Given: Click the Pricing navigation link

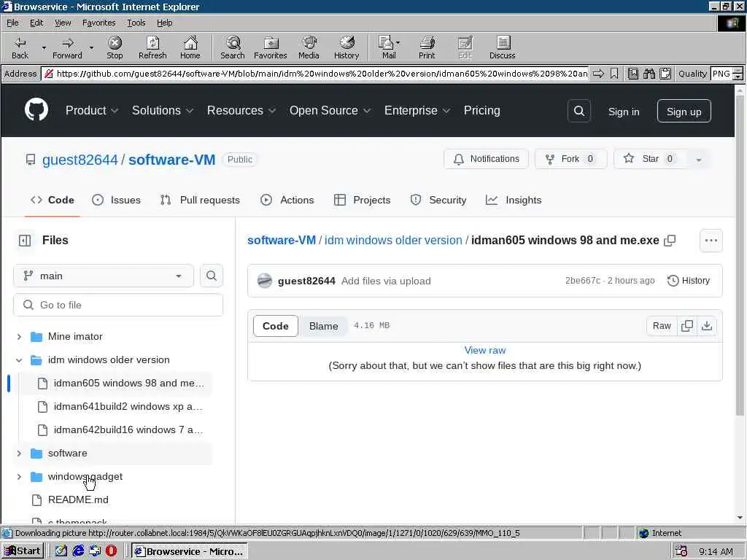Looking at the screenshot, I should coord(481,111).
